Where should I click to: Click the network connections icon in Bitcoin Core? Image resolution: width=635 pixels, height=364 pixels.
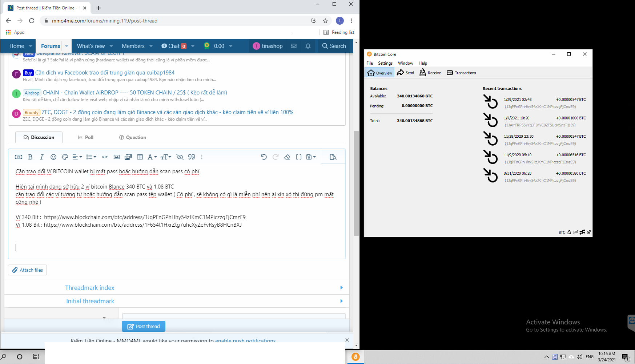tap(582, 232)
